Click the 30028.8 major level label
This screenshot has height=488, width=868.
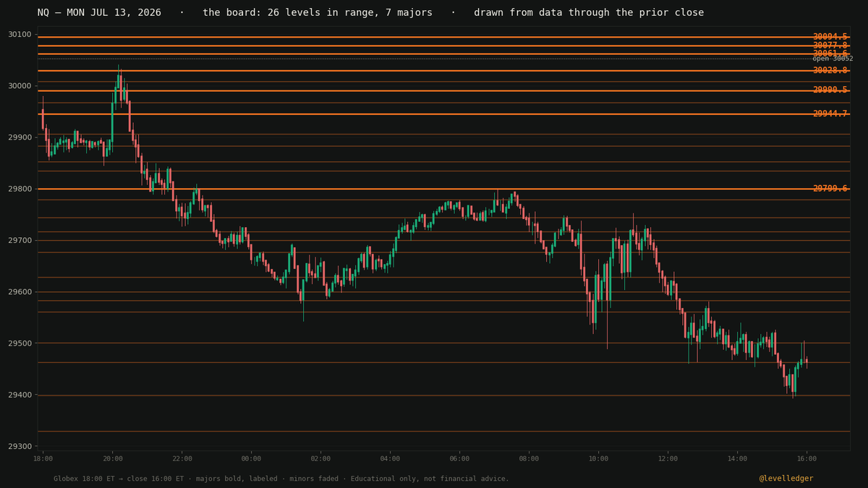tap(830, 71)
